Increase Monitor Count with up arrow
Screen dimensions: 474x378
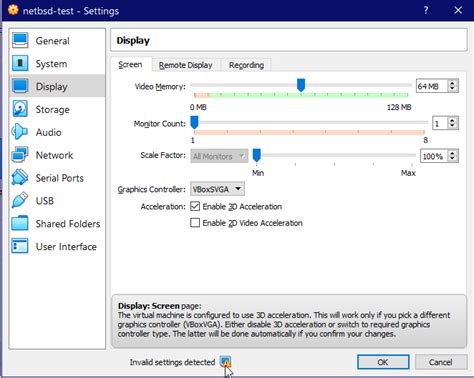pos(452,120)
